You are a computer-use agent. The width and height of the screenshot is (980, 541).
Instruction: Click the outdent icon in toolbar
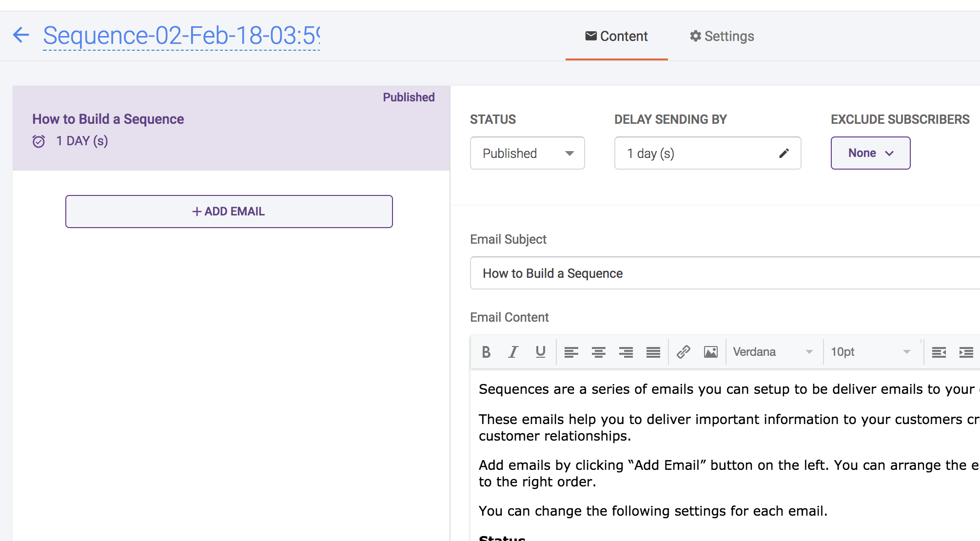point(939,352)
